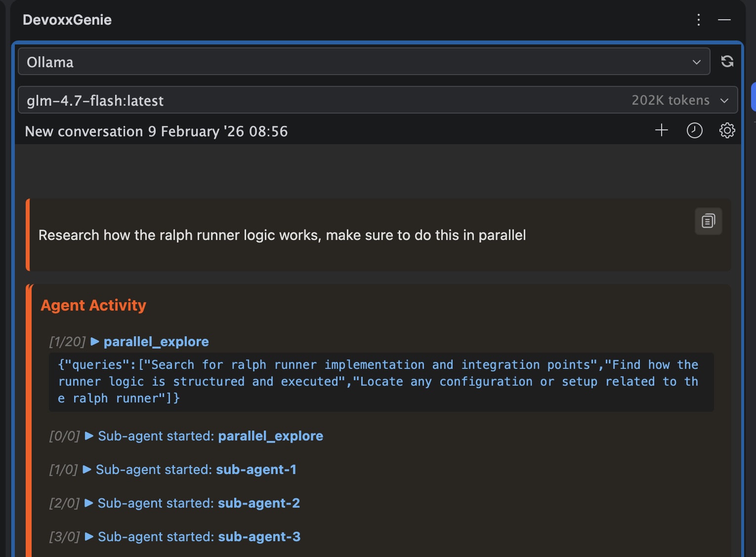The height and width of the screenshot is (557, 756).
Task: Click the 'Research how the ralph runner' prompt text
Action: point(282,235)
